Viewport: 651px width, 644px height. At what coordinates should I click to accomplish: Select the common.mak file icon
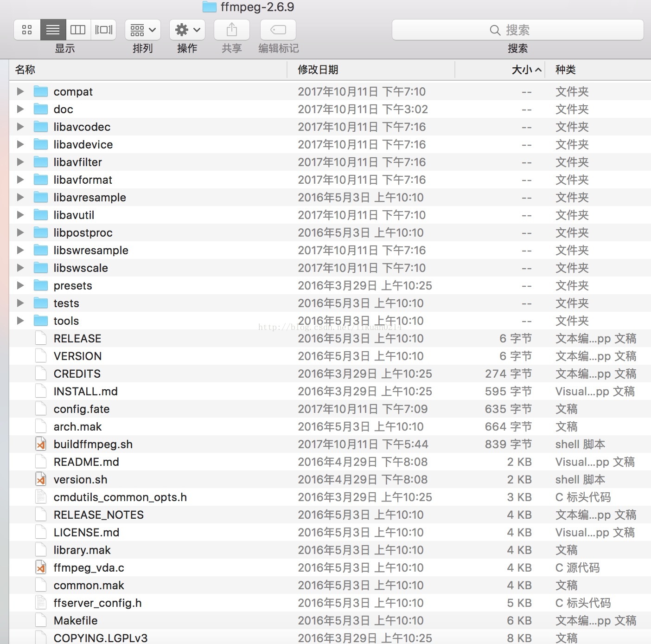pyautogui.click(x=41, y=585)
